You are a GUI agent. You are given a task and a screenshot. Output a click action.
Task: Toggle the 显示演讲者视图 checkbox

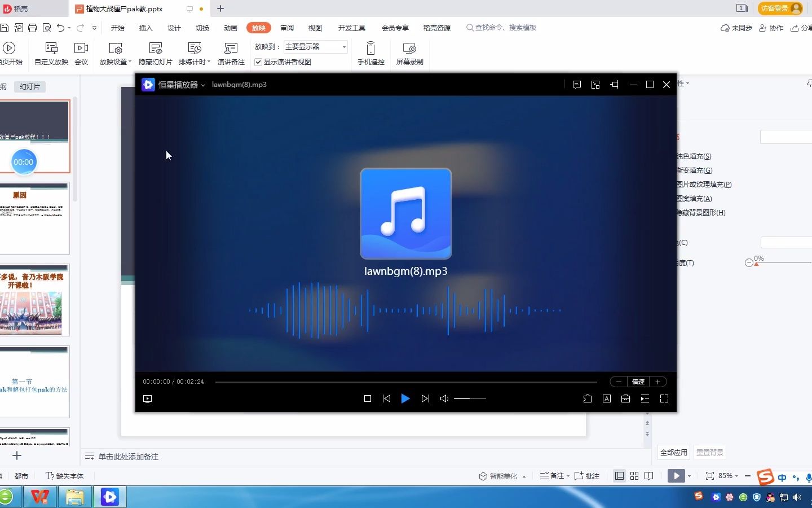(258, 62)
